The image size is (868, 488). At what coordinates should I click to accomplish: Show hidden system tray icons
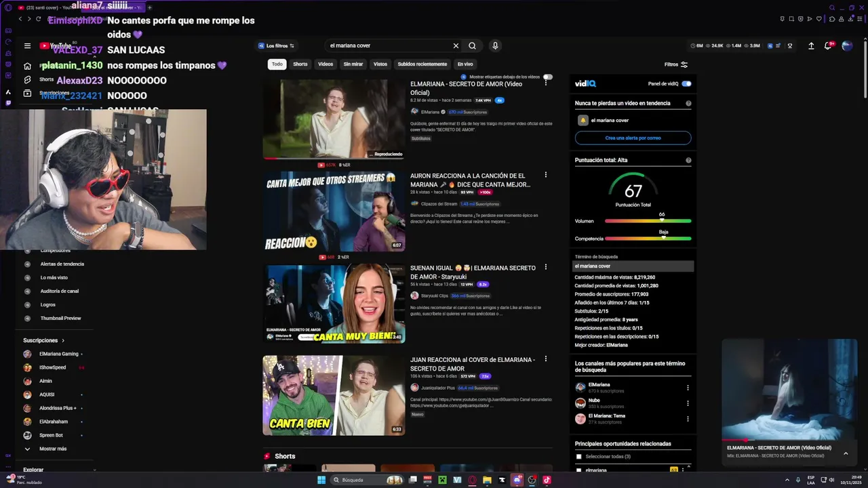pos(788,480)
